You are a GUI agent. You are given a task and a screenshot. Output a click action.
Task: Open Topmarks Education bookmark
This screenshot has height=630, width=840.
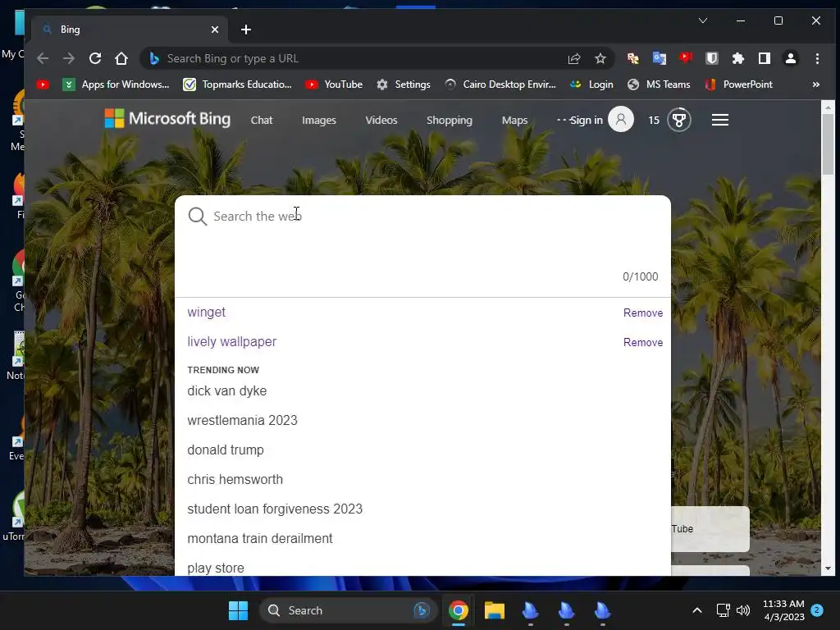[x=237, y=84]
